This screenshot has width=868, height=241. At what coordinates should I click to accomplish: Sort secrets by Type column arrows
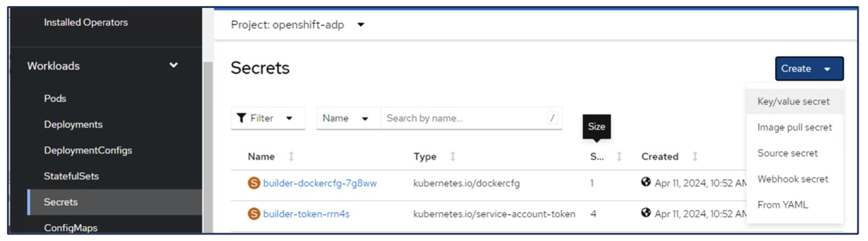point(453,157)
